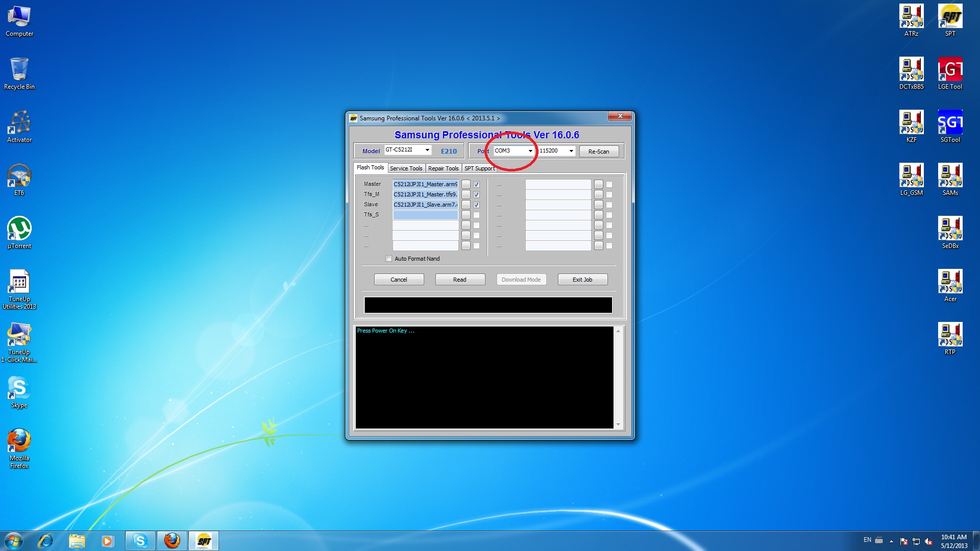This screenshot has height=551, width=980.
Task: Switch to the Service Tools tab
Action: pyautogui.click(x=406, y=168)
